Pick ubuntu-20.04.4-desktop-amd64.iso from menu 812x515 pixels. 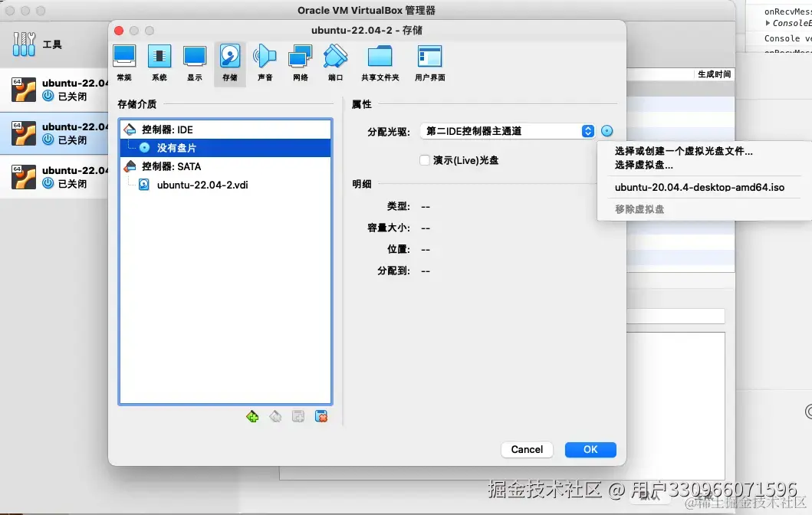[699, 187]
